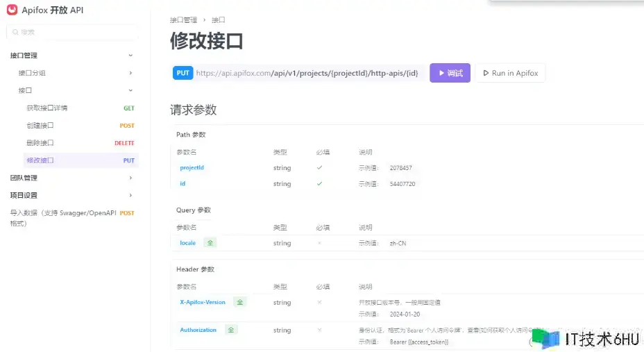
Task: Click the Run in Apifox button
Action: 510,73
